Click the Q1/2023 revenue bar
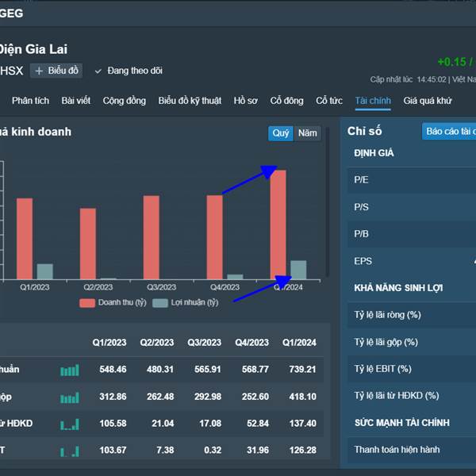476x476 pixels. click(25, 239)
